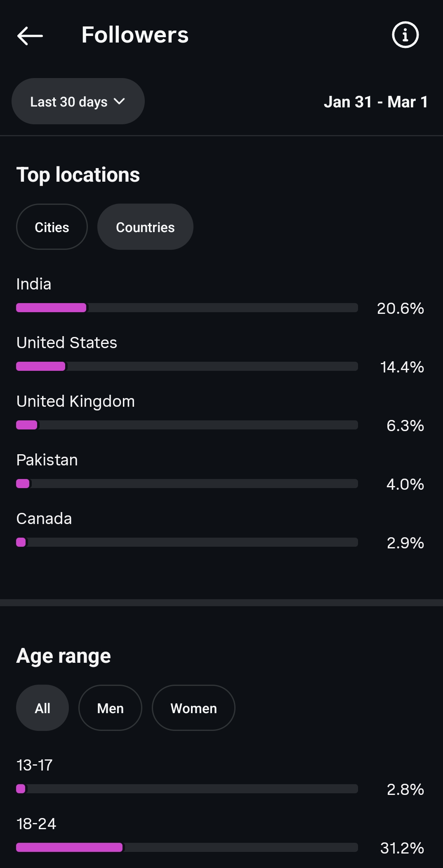
Task: Select the Countries tab
Action: [145, 227]
